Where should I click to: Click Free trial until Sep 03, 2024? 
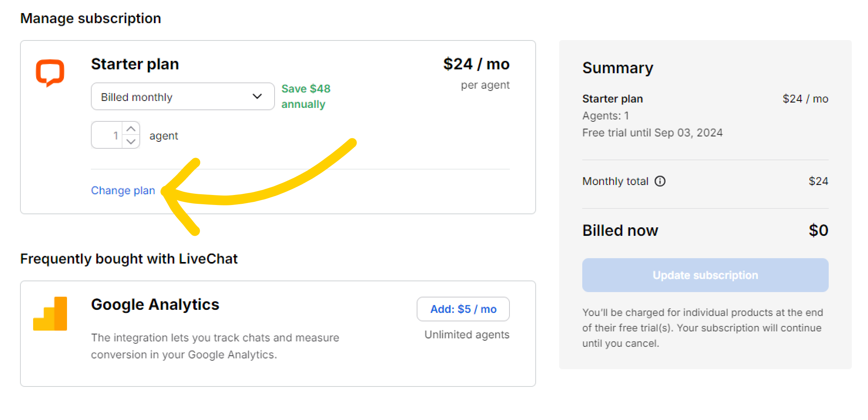pyautogui.click(x=652, y=133)
